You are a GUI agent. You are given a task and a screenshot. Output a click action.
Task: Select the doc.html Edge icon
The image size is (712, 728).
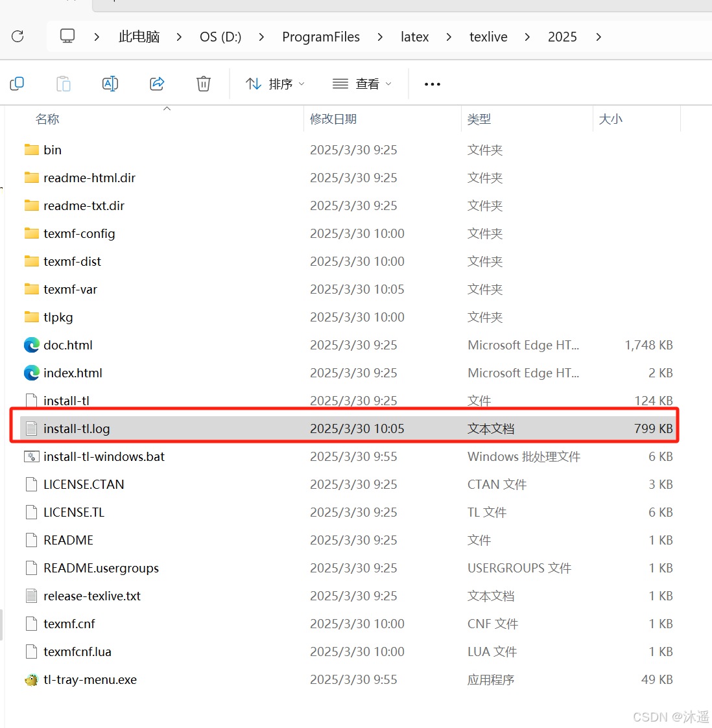click(32, 345)
